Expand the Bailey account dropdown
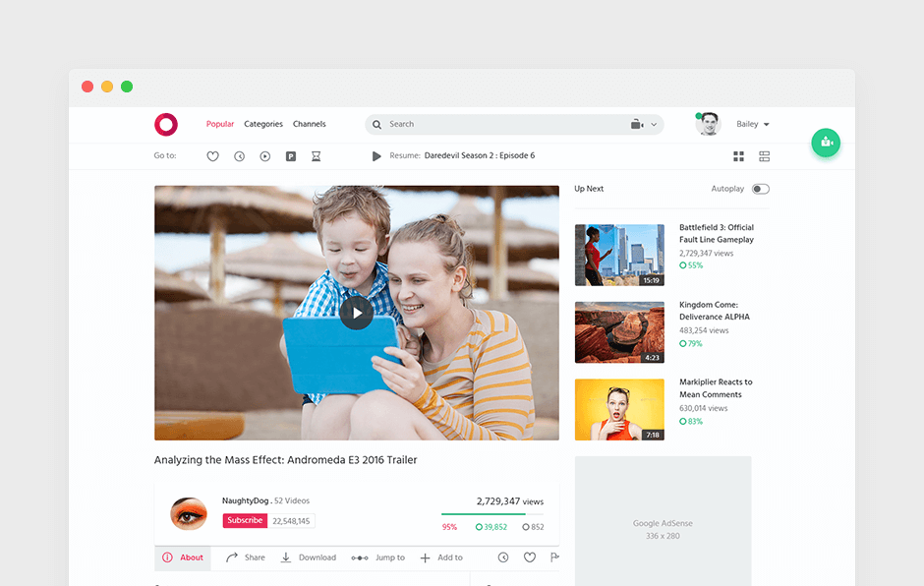924x586 pixels. point(766,125)
